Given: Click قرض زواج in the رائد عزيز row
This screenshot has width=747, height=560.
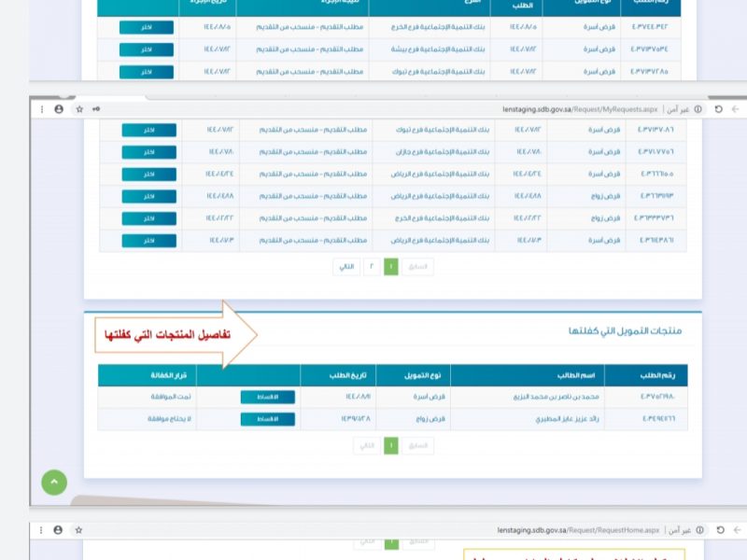Looking at the screenshot, I should coord(430,419).
